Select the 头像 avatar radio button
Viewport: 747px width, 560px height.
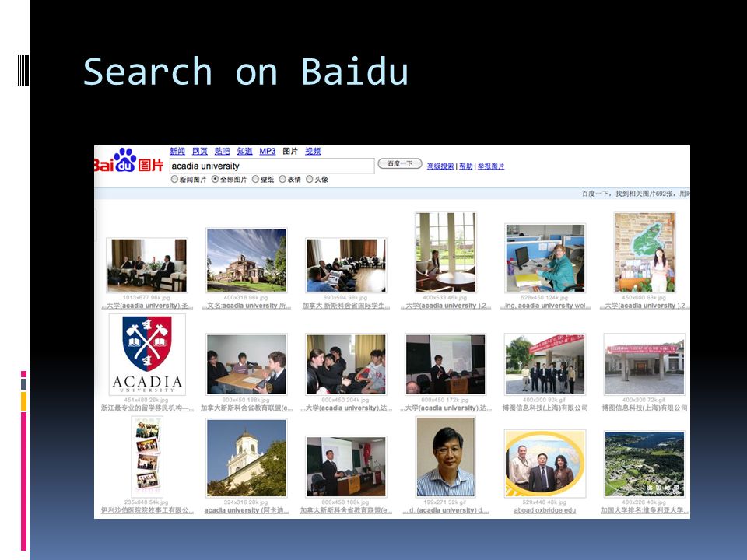[310, 179]
